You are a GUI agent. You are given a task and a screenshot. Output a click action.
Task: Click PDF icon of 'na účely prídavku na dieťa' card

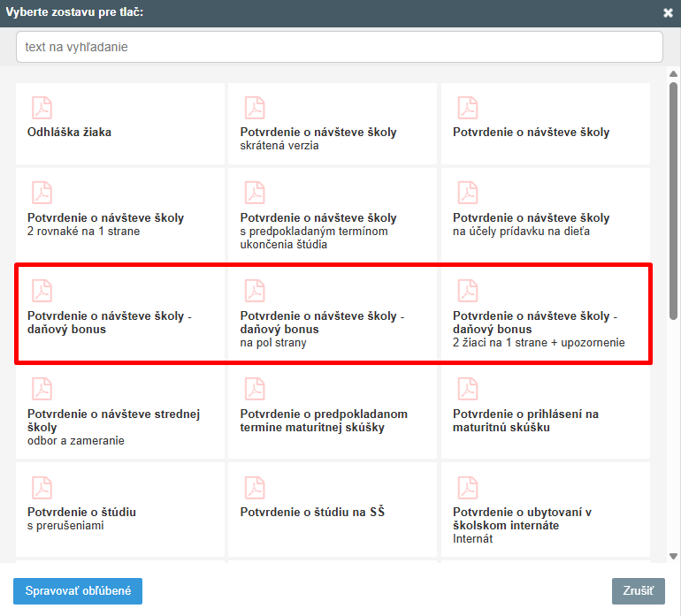[x=468, y=193]
